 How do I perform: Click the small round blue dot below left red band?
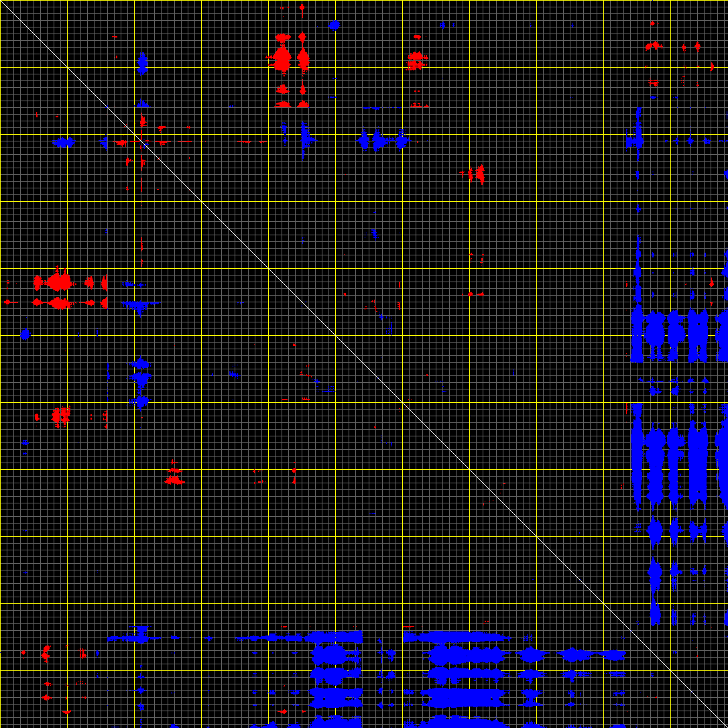[x=25, y=334]
